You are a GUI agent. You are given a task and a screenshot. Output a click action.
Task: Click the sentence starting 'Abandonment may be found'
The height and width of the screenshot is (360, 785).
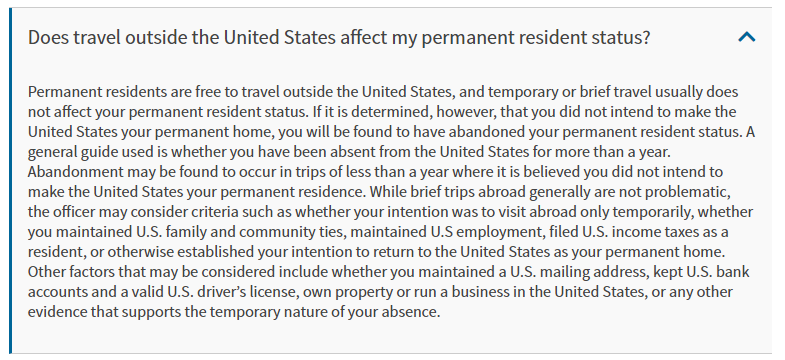tap(375, 182)
